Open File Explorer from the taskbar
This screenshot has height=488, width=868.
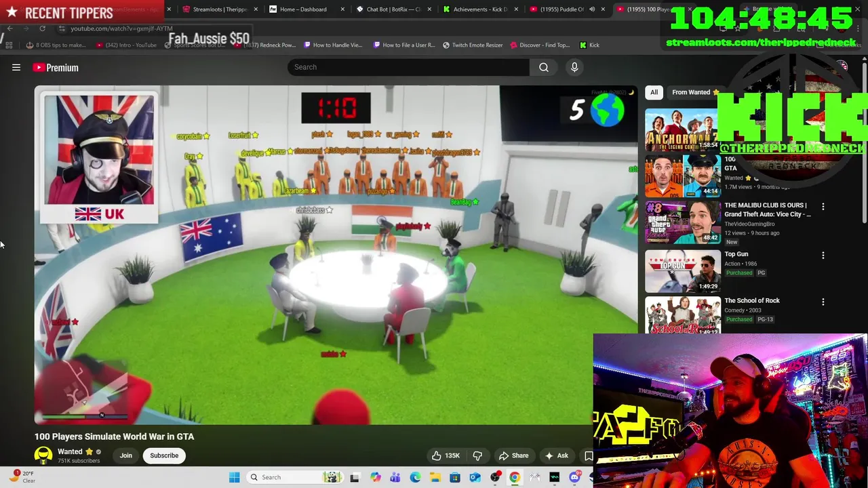(435, 477)
